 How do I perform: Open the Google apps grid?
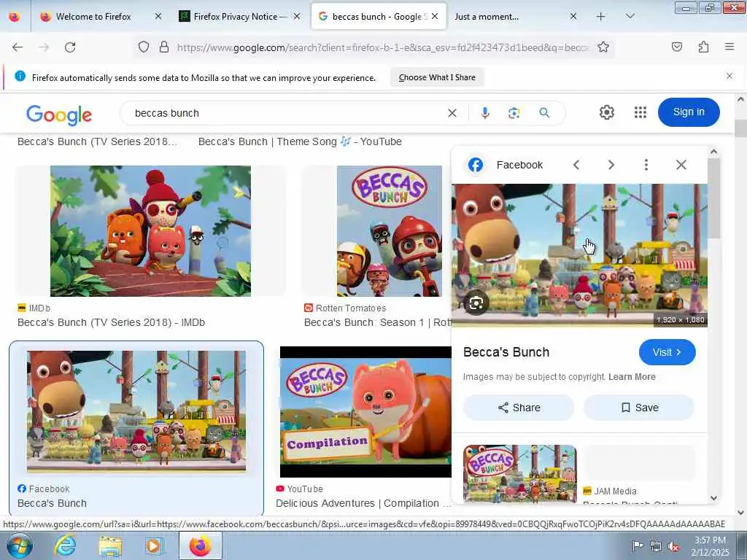click(x=640, y=112)
